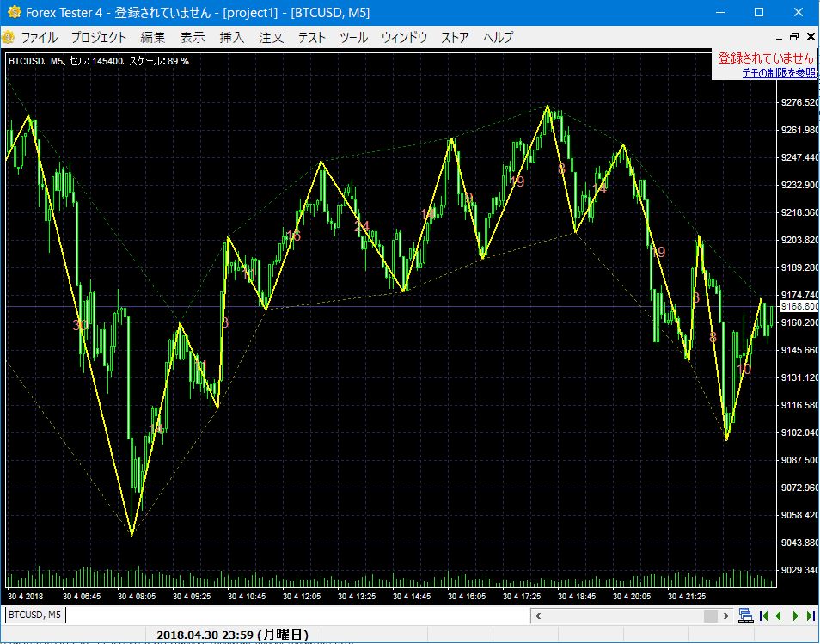
Task: Click the horizontal scrollbar thumb
Action: click(x=711, y=616)
